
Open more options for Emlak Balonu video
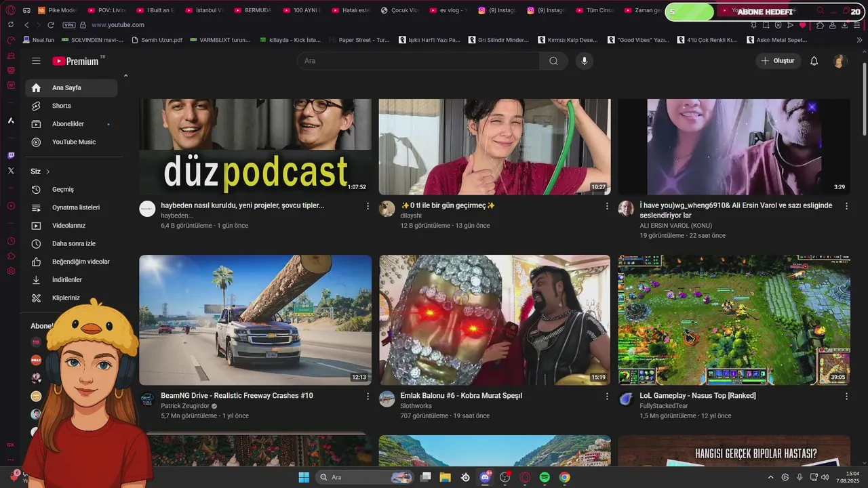(x=608, y=396)
